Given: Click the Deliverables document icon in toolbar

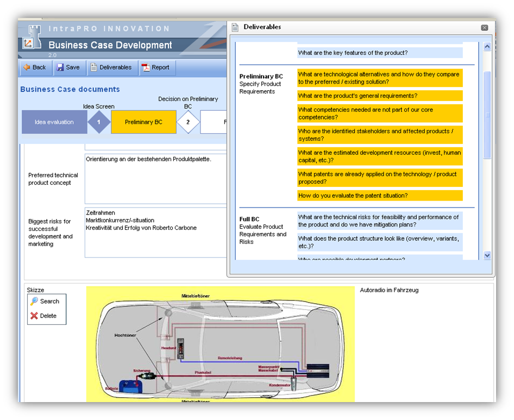Looking at the screenshot, I should click(94, 67).
